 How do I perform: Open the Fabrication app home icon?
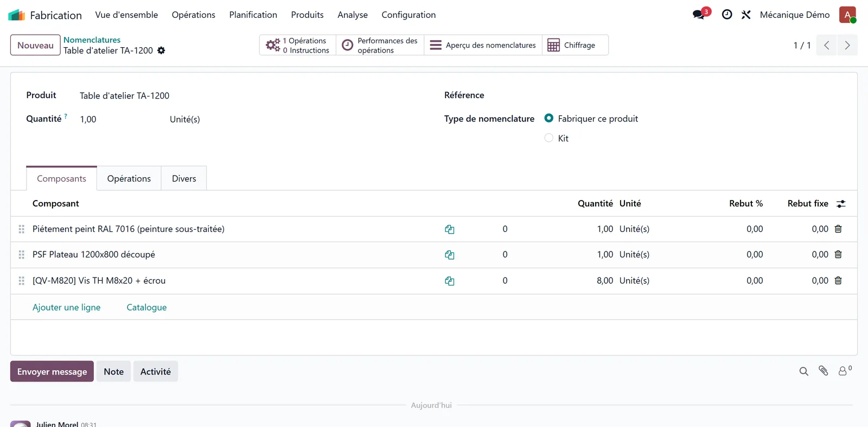tap(16, 15)
